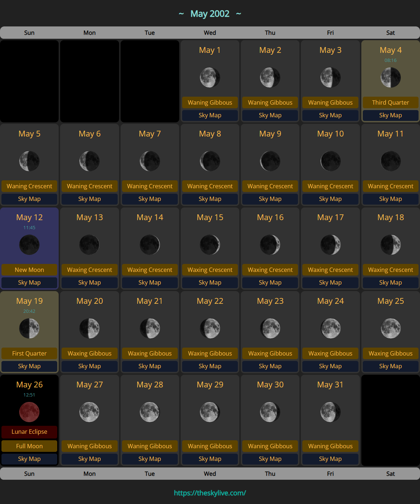This screenshot has width=420, height=504.
Task: Open the Sky Map for May 30
Action: tap(270, 459)
